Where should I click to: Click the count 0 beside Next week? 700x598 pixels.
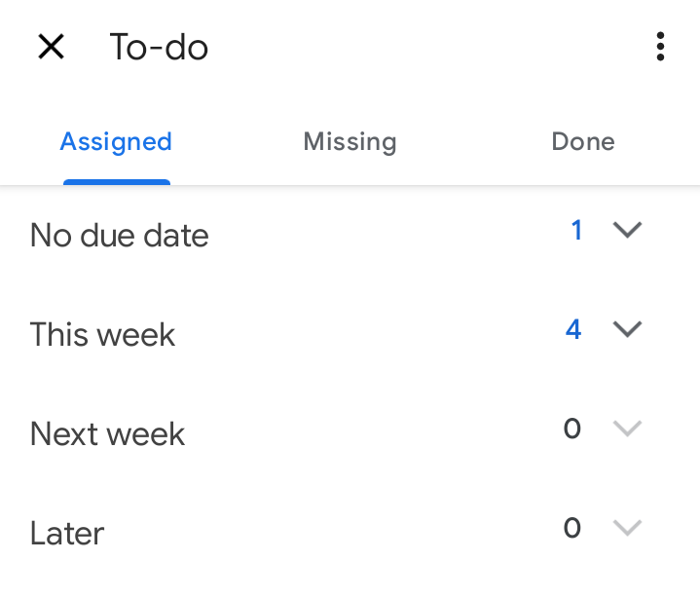click(x=572, y=429)
